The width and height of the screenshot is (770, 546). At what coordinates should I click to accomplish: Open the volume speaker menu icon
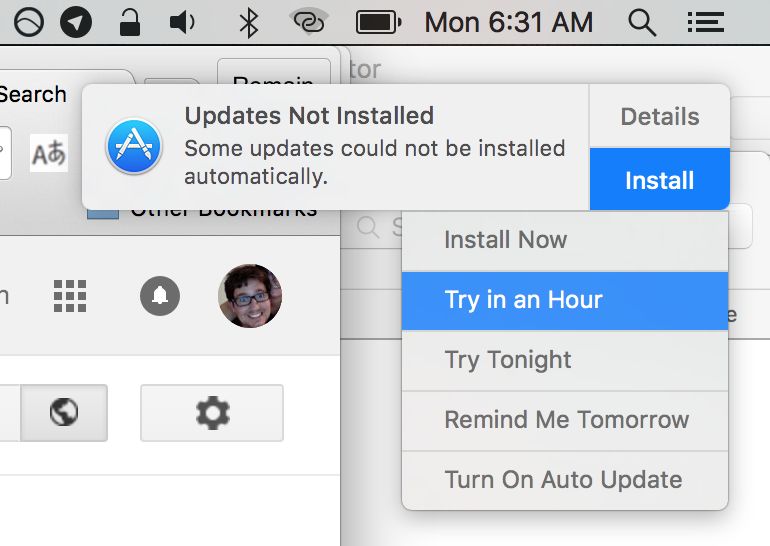pos(182,22)
